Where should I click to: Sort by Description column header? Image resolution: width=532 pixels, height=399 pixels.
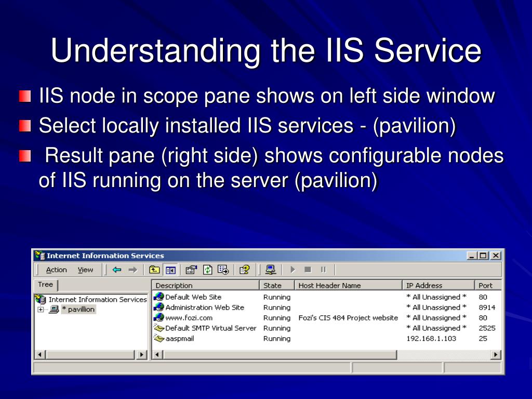click(206, 285)
